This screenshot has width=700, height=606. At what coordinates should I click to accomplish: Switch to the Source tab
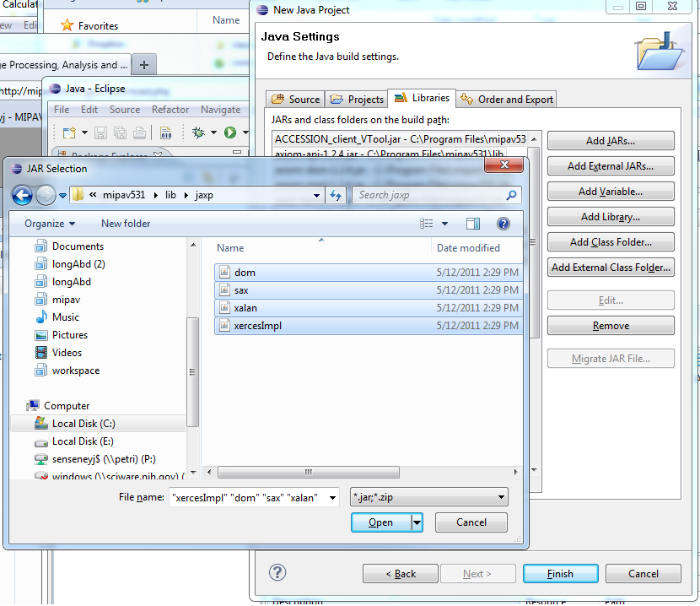click(296, 99)
